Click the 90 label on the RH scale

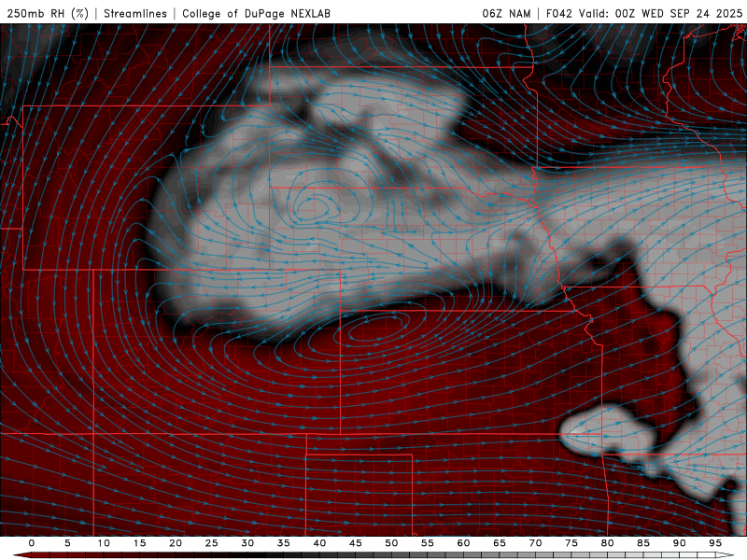(x=679, y=543)
